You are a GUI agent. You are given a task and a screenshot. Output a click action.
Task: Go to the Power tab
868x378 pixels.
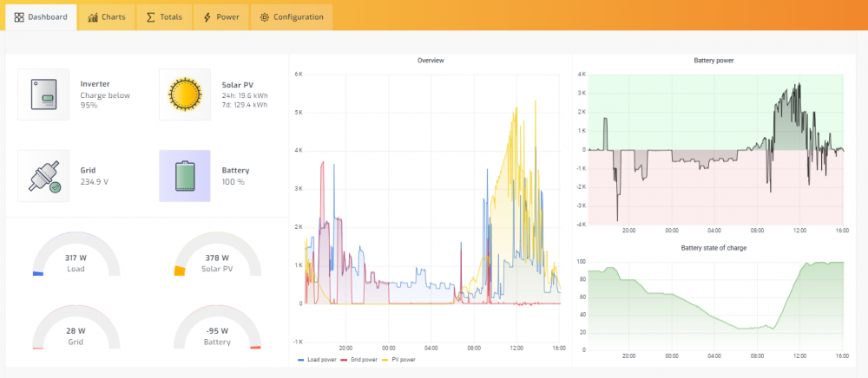coord(220,17)
